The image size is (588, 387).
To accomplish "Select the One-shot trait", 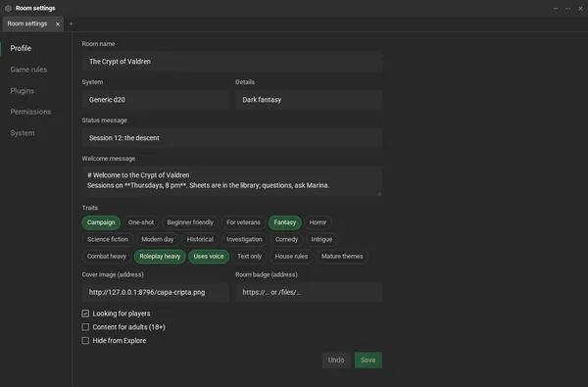I will tap(141, 222).
